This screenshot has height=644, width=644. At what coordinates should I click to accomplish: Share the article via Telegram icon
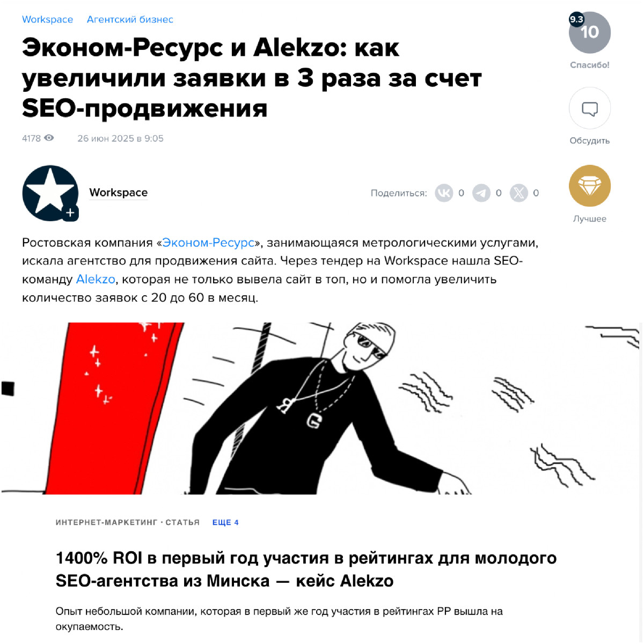click(481, 193)
